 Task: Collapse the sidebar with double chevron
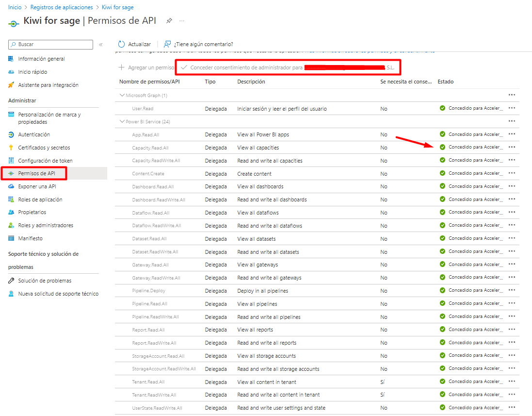click(101, 45)
